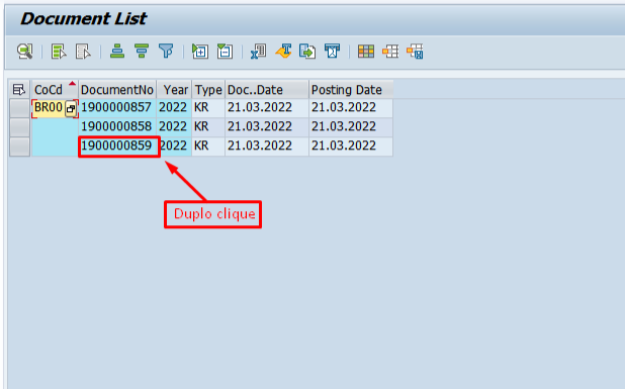Click the KR type cell of 1900000857

click(208, 107)
